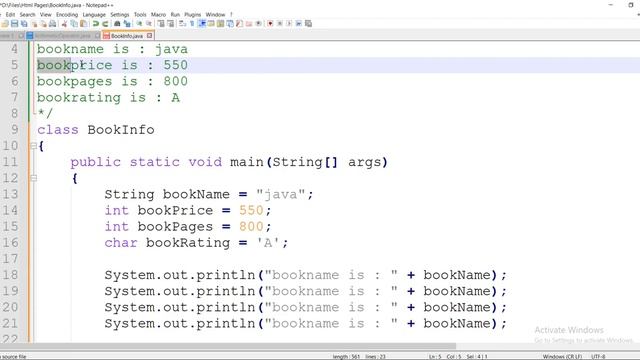The width and height of the screenshot is (640, 360).
Task: Click 'Windows (CR LF)' in status bar
Action: click(562, 357)
